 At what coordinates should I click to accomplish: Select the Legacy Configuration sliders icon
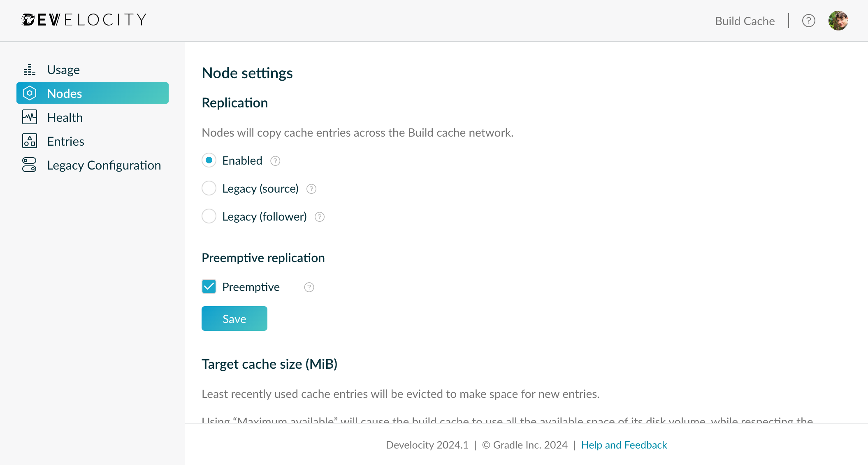click(29, 165)
